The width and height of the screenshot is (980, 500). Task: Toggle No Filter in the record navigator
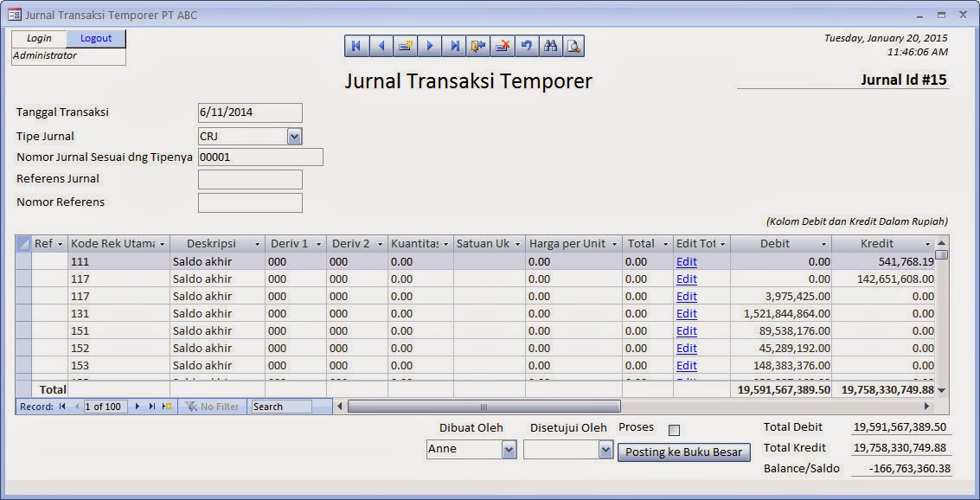pos(213,406)
